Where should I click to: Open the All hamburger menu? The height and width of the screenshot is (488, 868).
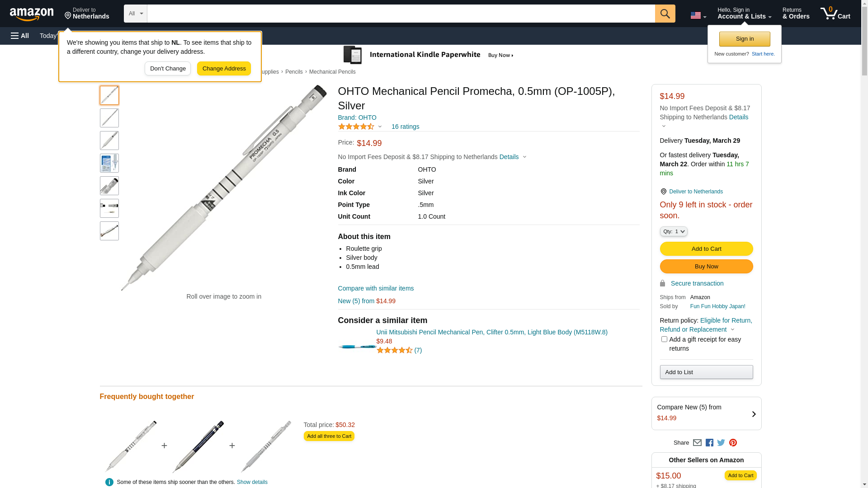(20, 36)
